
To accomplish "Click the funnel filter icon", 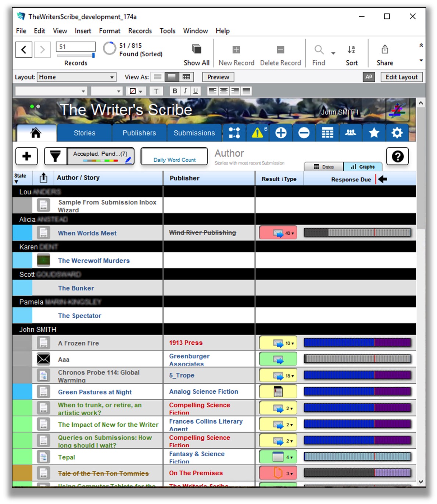I will [x=55, y=156].
